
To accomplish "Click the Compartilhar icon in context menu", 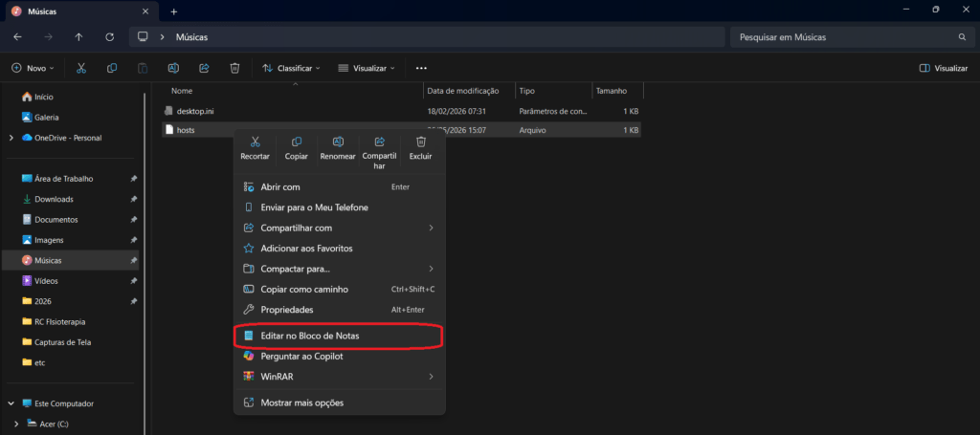I will tap(379, 141).
